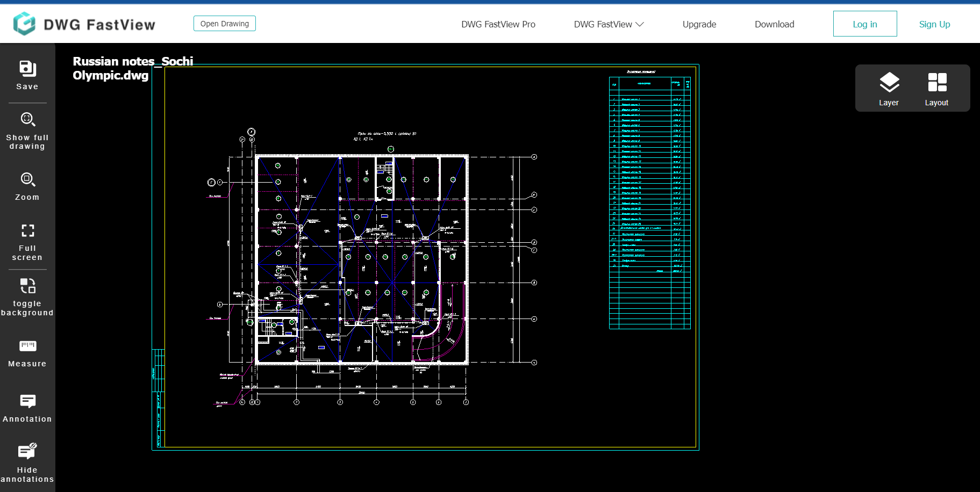980x492 pixels.
Task: Open the Layout panel
Action: click(936, 89)
